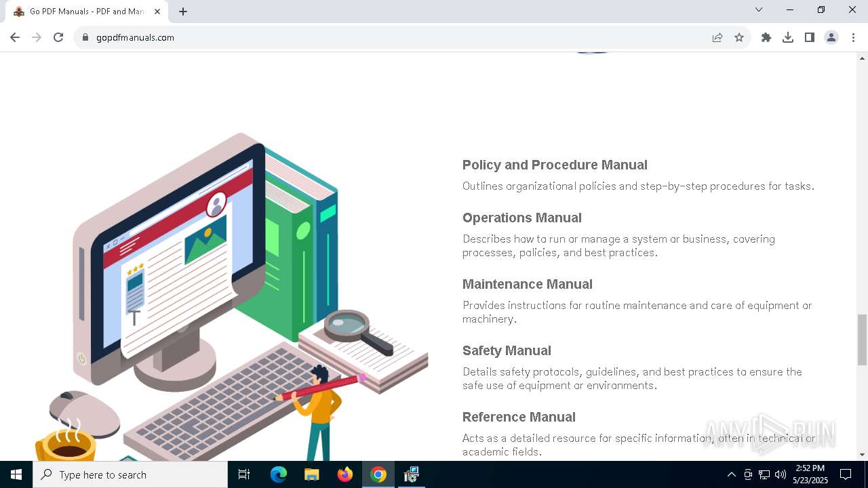Open Chrome downloads icon
This screenshot has width=868, height=488.
click(x=788, y=38)
